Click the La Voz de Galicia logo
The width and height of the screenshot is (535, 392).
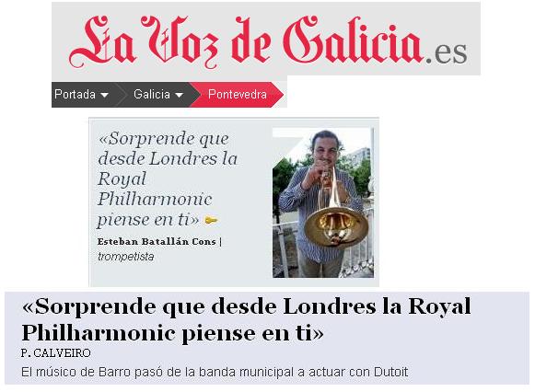tap(268, 41)
